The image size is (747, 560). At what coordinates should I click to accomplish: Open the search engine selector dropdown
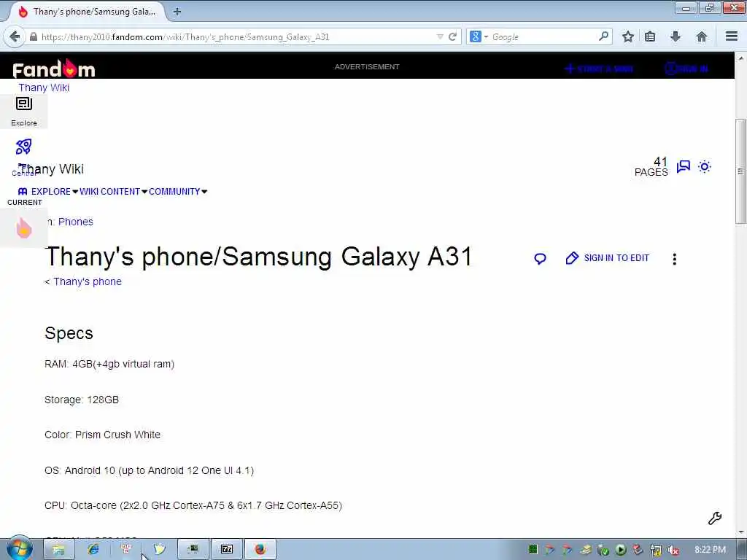click(479, 36)
